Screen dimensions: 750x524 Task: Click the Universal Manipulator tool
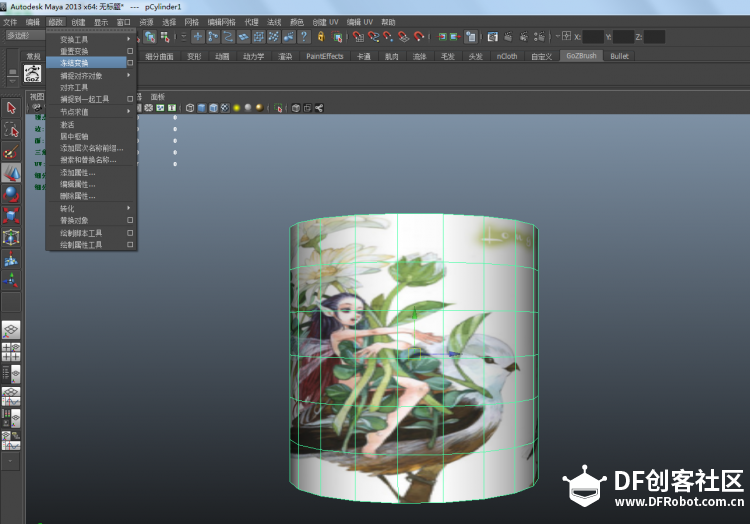pos(11,238)
